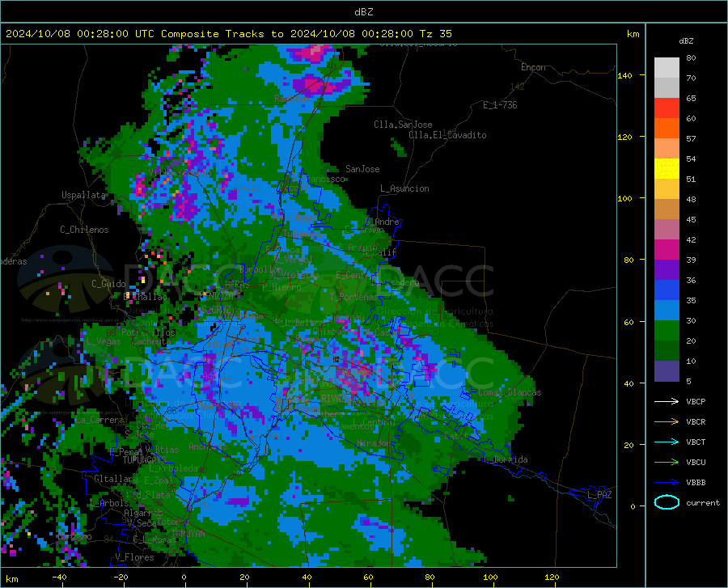Click the 'km' label at bottom-left axis
The height and width of the screenshot is (588, 728).
click(11, 579)
